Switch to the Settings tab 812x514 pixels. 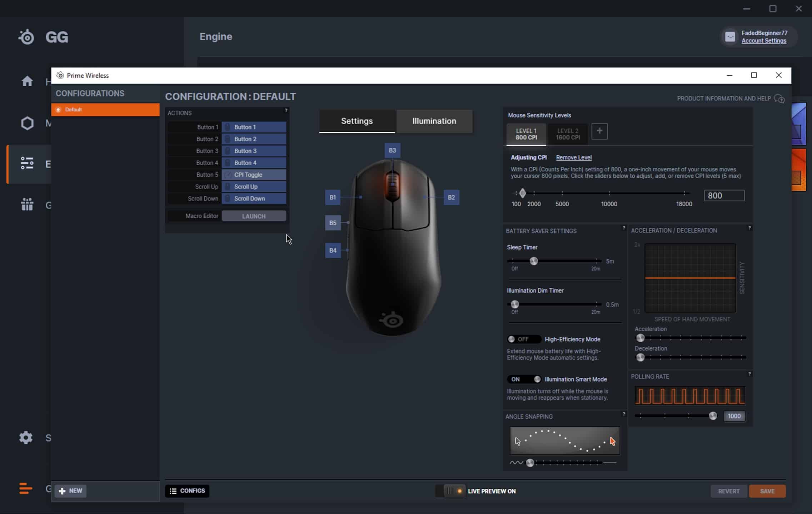[x=357, y=121]
